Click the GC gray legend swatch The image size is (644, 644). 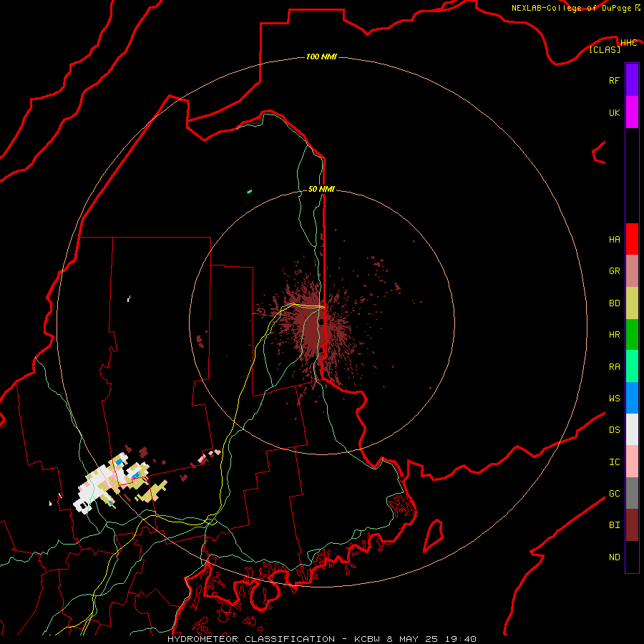pyautogui.click(x=632, y=493)
